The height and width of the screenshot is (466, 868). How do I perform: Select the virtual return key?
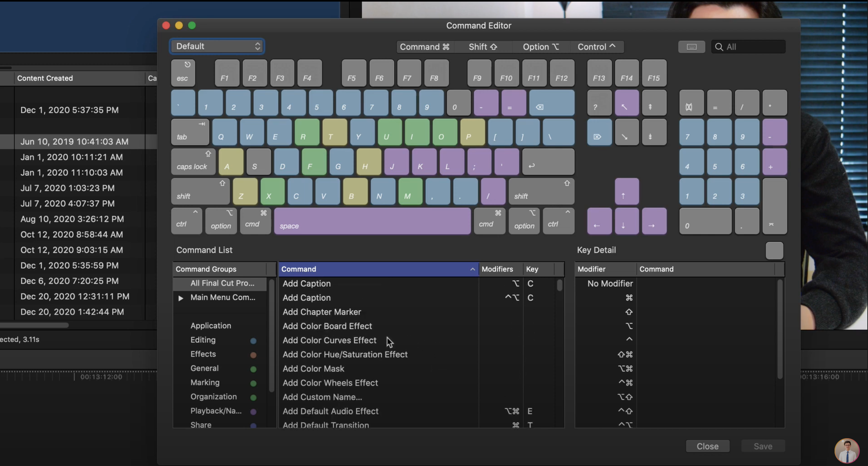click(548, 162)
